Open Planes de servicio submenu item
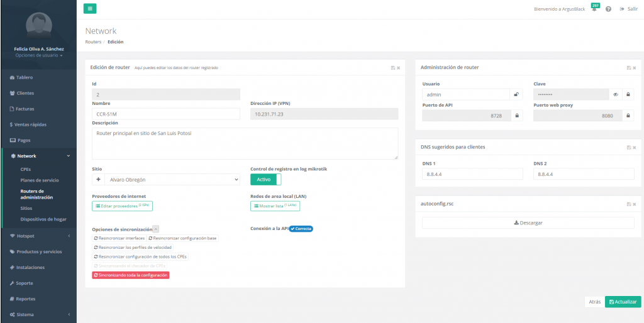Image resolution: width=644 pixels, height=323 pixels. click(x=40, y=180)
